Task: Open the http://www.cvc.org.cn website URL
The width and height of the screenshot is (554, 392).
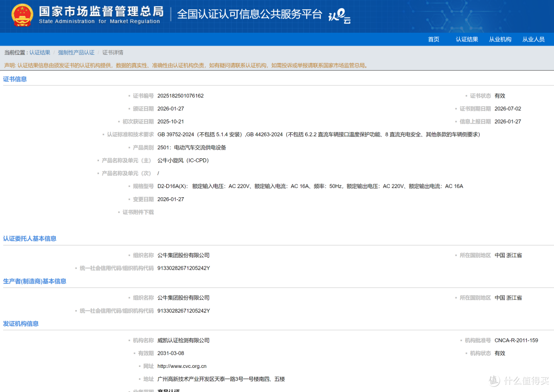Action: pyautogui.click(x=182, y=366)
